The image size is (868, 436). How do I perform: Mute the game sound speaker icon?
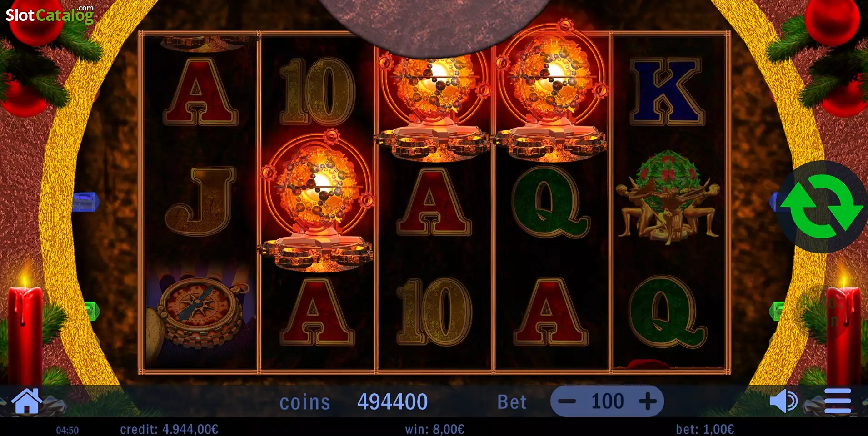pos(783,401)
